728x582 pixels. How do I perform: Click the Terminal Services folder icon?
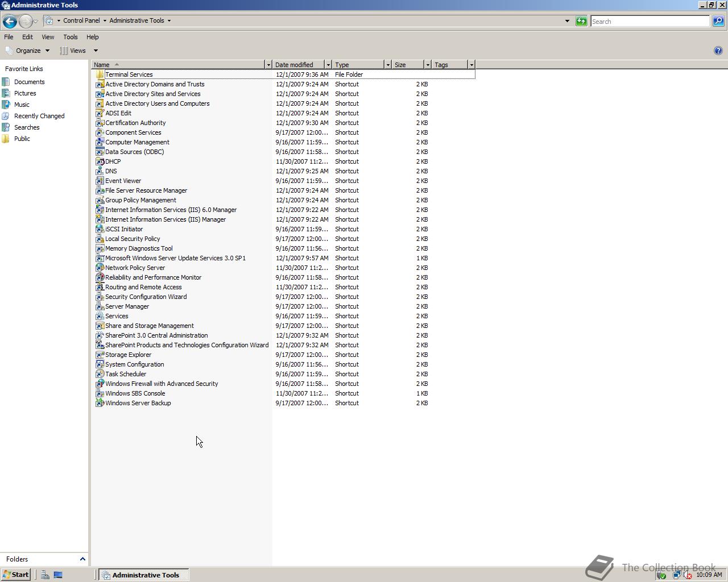[x=100, y=74]
